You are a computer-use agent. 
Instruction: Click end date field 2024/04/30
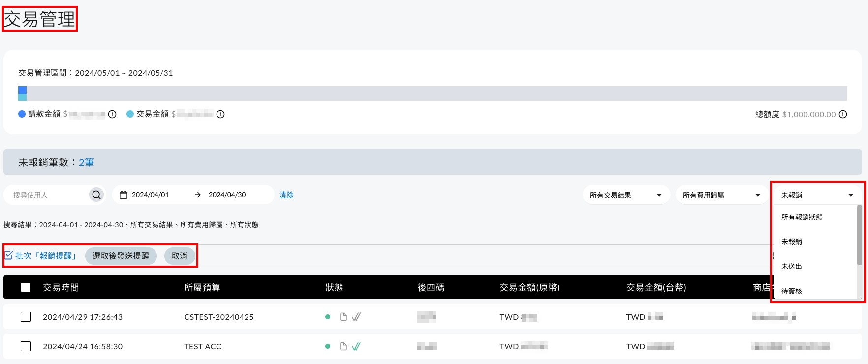227,195
